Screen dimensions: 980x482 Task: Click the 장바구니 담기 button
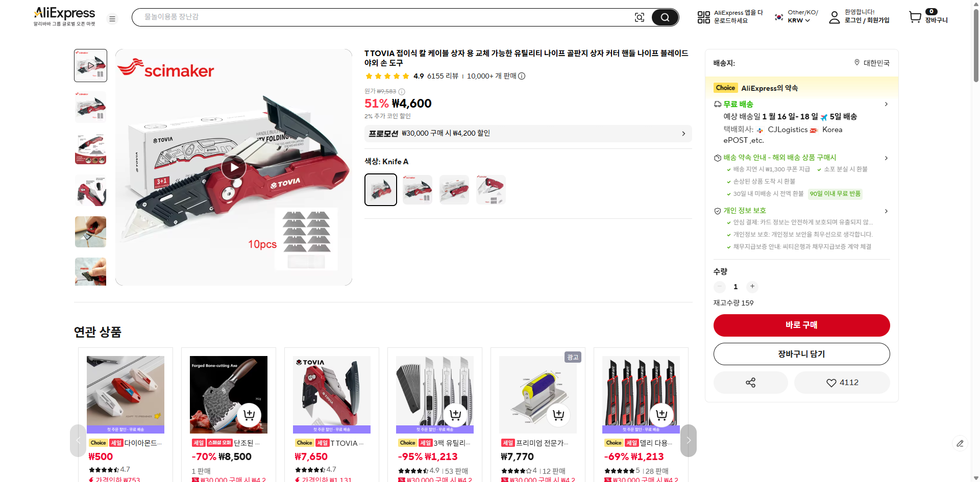tap(801, 354)
